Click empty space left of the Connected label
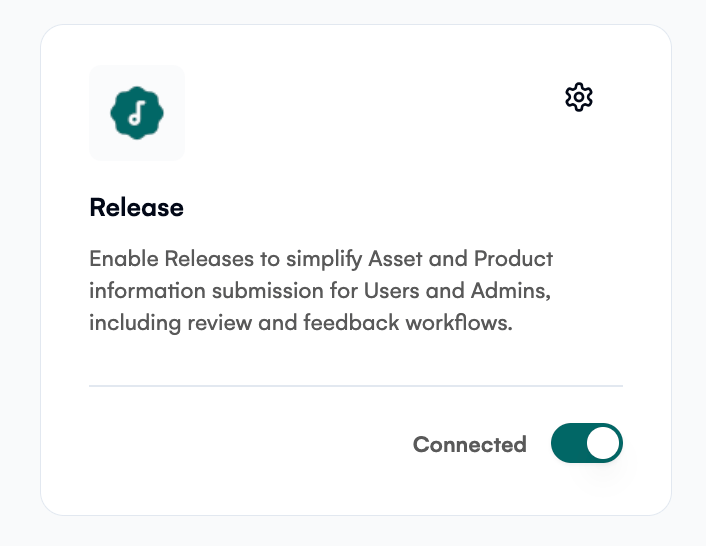The image size is (706, 546). (248, 444)
